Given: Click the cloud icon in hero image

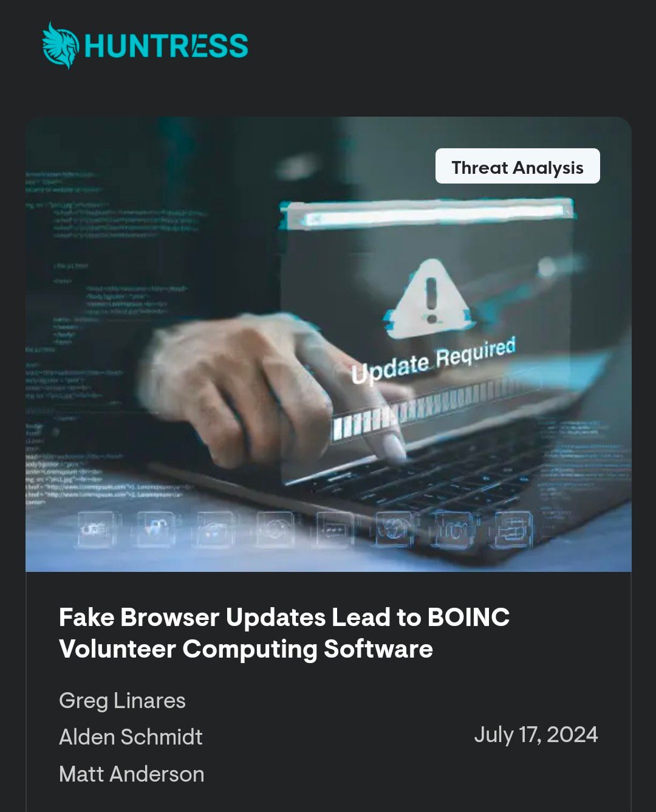Looking at the screenshot, I should [213, 529].
